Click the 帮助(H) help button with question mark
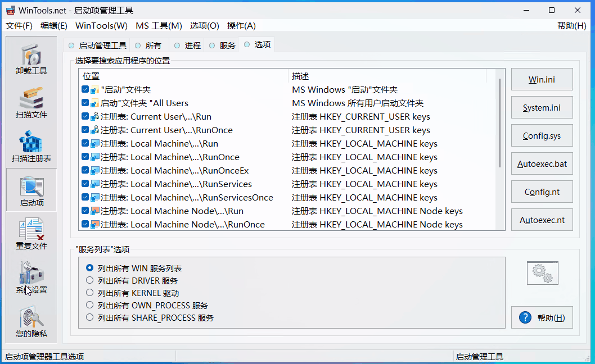 click(542, 317)
